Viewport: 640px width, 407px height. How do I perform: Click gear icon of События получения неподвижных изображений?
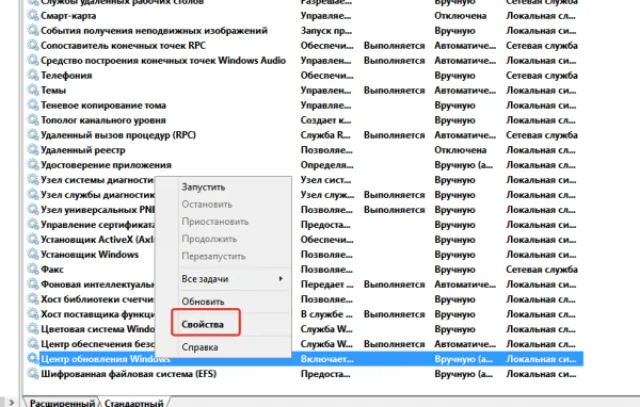33,31
